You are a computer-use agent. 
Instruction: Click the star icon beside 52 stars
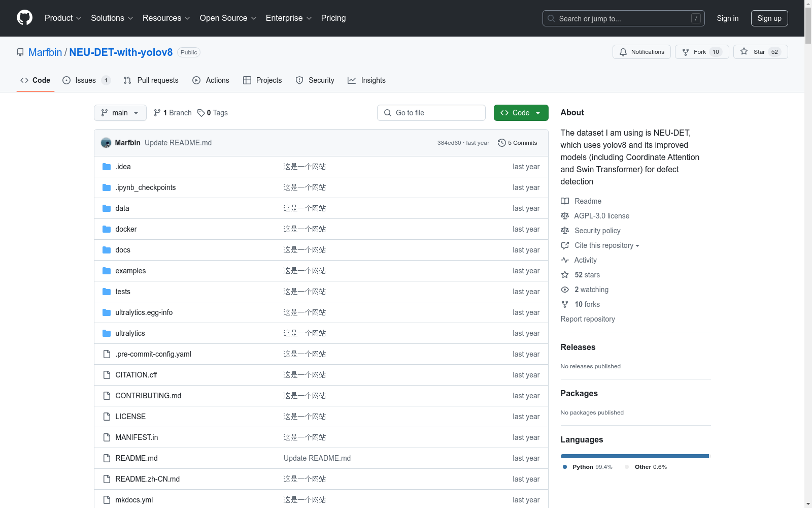(x=565, y=275)
